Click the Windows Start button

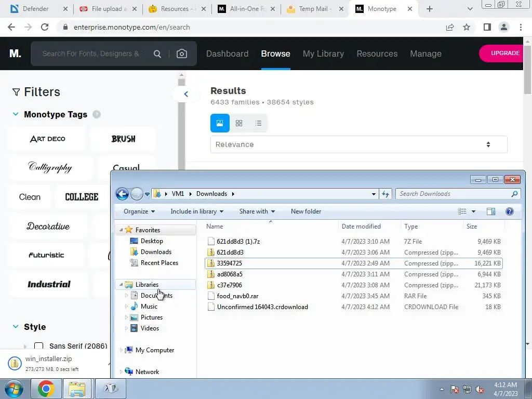(14, 389)
